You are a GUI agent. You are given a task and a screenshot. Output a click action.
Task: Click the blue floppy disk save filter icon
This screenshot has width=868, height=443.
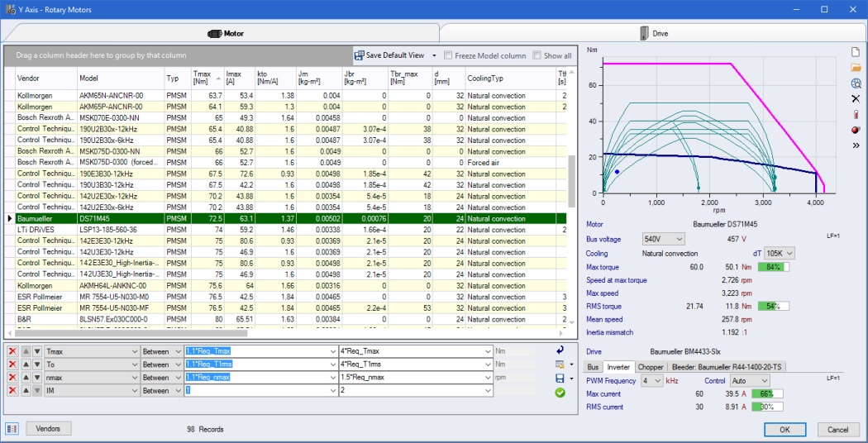coord(560,379)
